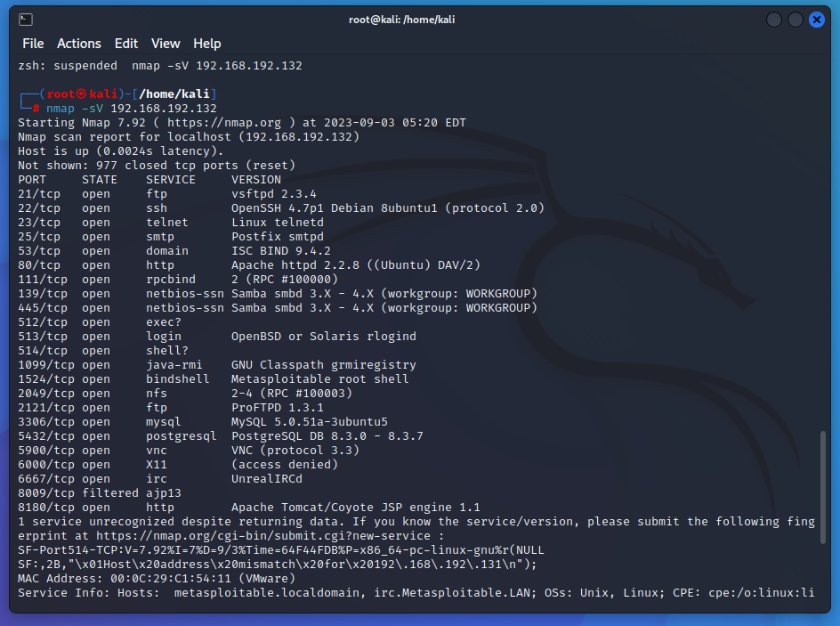Click the 'Postfix smtpd' version text

click(278, 237)
